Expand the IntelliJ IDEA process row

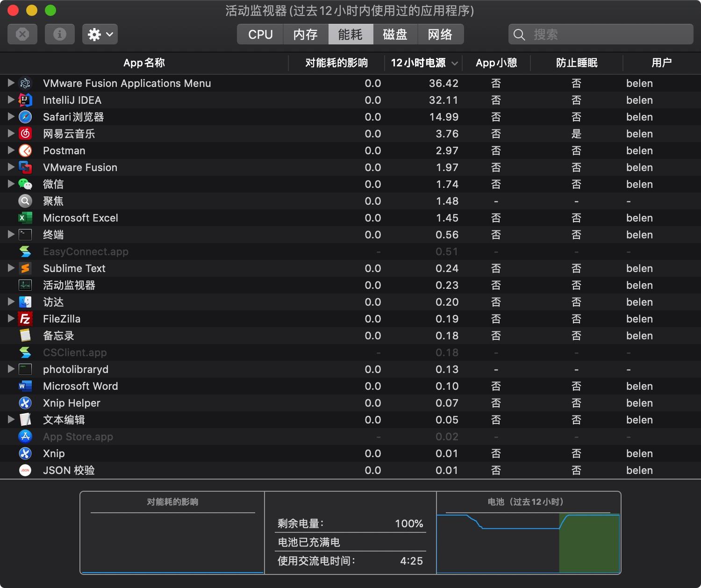[11, 100]
